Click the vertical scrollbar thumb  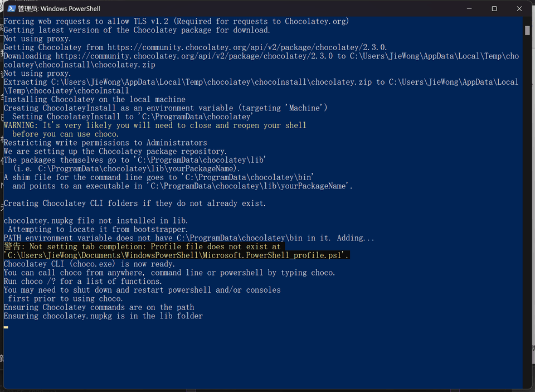coord(527,30)
